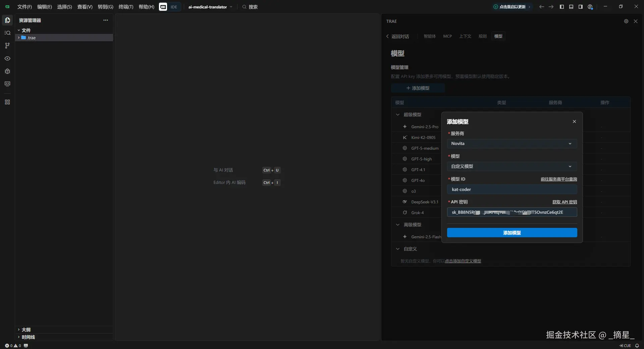644x349 pixels.
Task: Collapse the 高级模型 group
Action: point(398,225)
